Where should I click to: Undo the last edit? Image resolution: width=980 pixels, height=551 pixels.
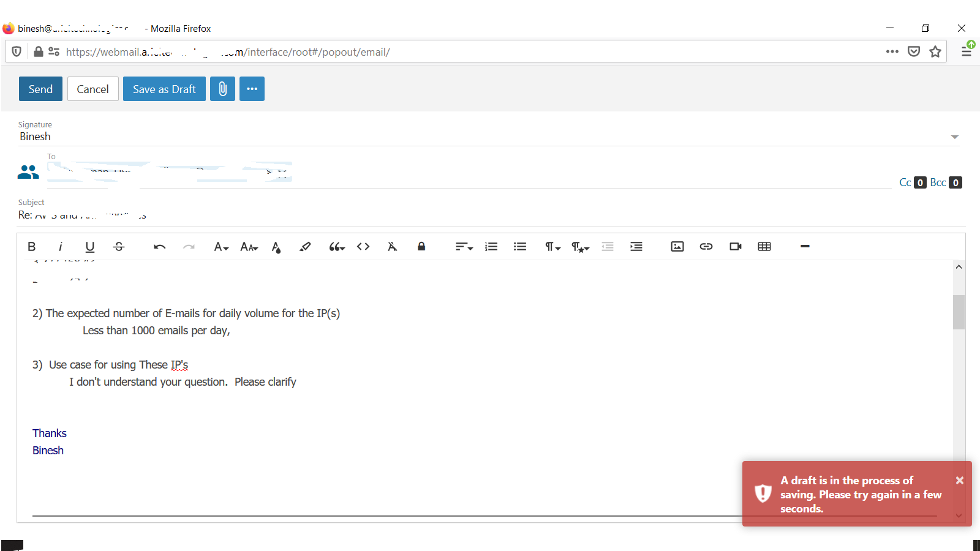(x=159, y=247)
